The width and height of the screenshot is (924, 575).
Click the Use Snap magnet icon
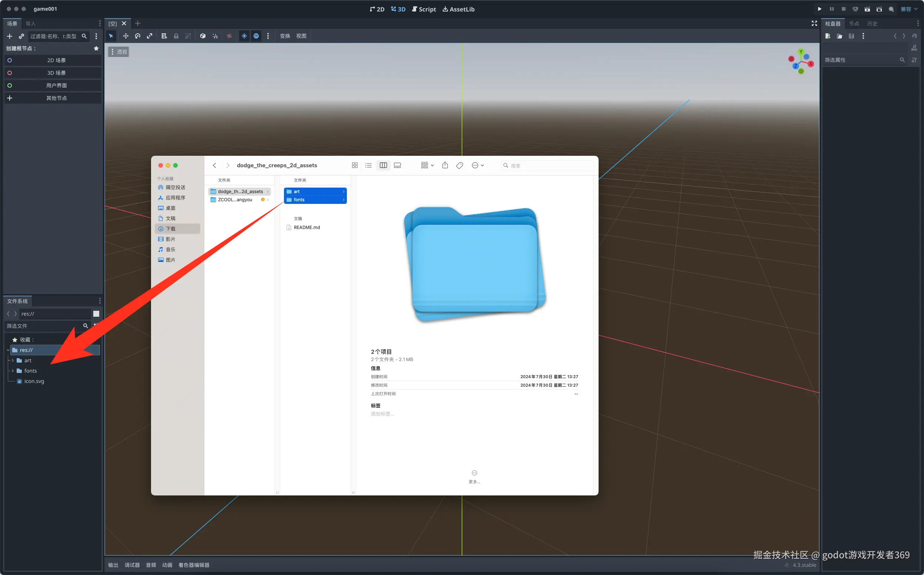(215, 36)
